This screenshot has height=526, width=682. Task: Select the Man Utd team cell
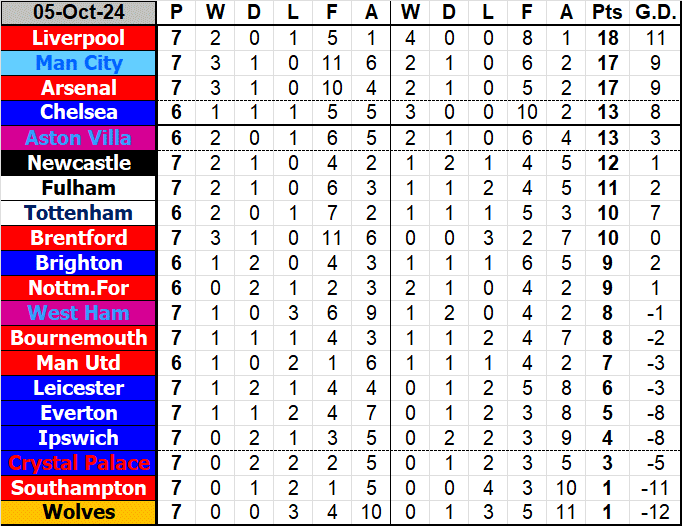click(x=79, y=363)
